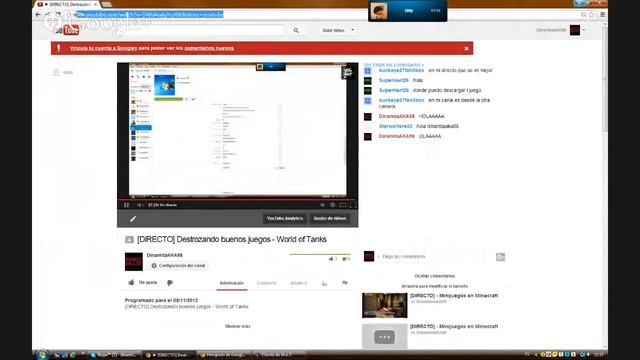This screenshot has width=640, height=360.
Task: Click the dislike thumbs-down icon
Action: 170,282
